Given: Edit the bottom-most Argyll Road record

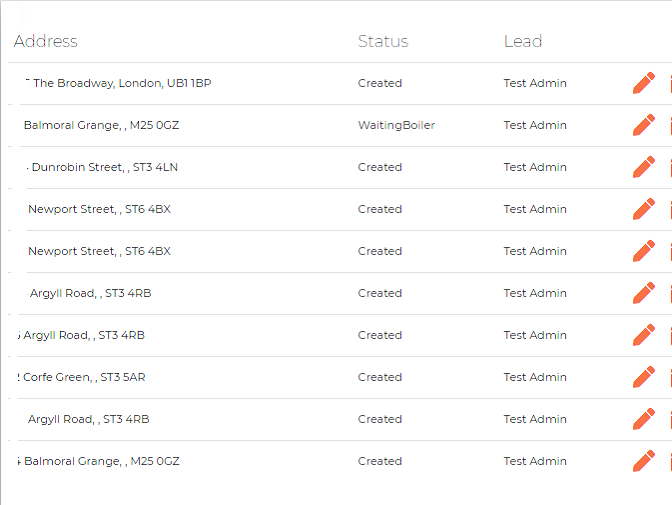Looking at the screenshot, I should click(x=644, y=419).
